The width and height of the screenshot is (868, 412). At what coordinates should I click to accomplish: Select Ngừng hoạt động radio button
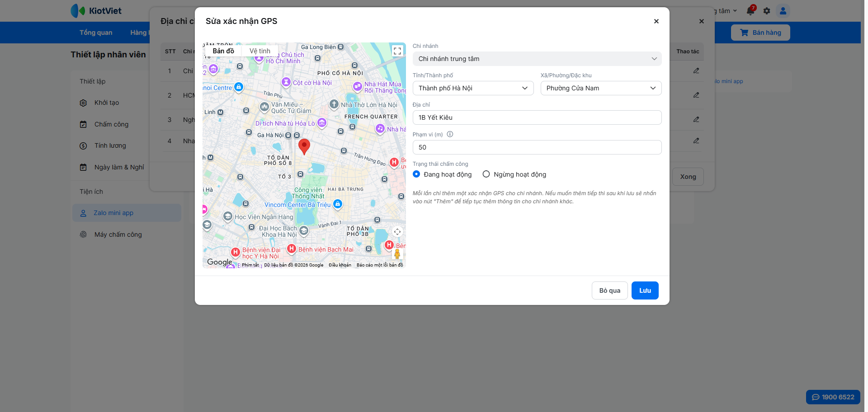coord(486,174)
